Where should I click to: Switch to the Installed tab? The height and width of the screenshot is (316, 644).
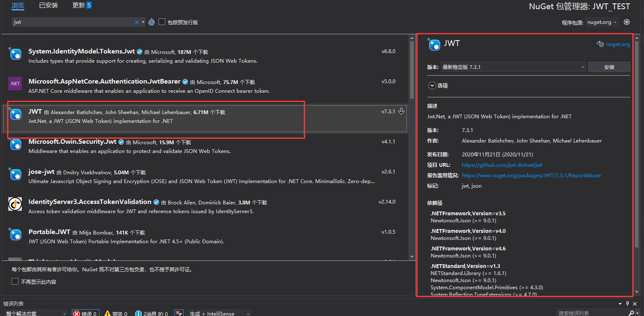point(49,5)
